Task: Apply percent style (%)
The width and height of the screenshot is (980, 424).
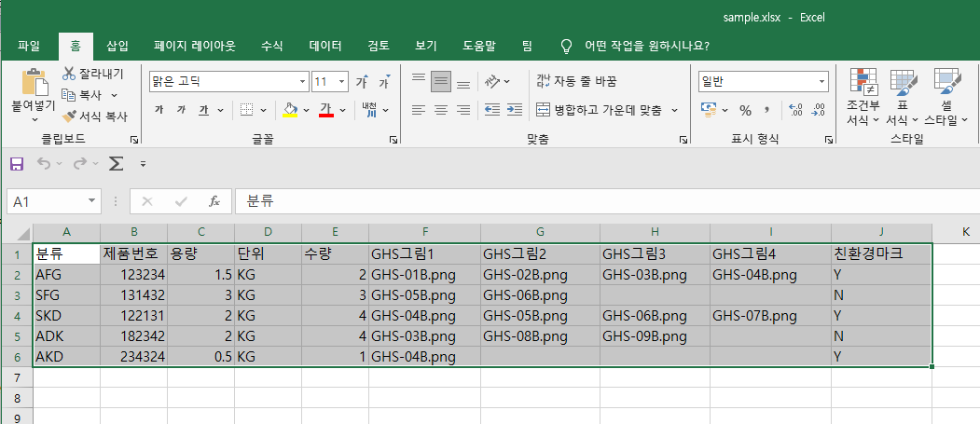Action: tap(745, 111)
